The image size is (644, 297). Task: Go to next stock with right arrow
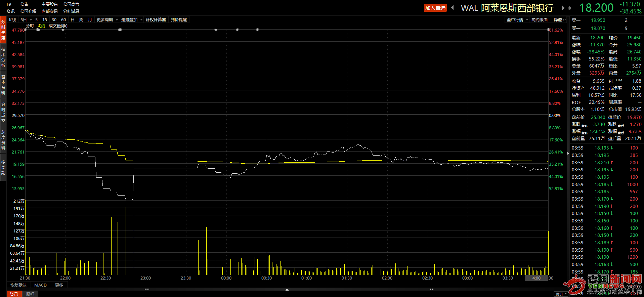pos(563,8)
